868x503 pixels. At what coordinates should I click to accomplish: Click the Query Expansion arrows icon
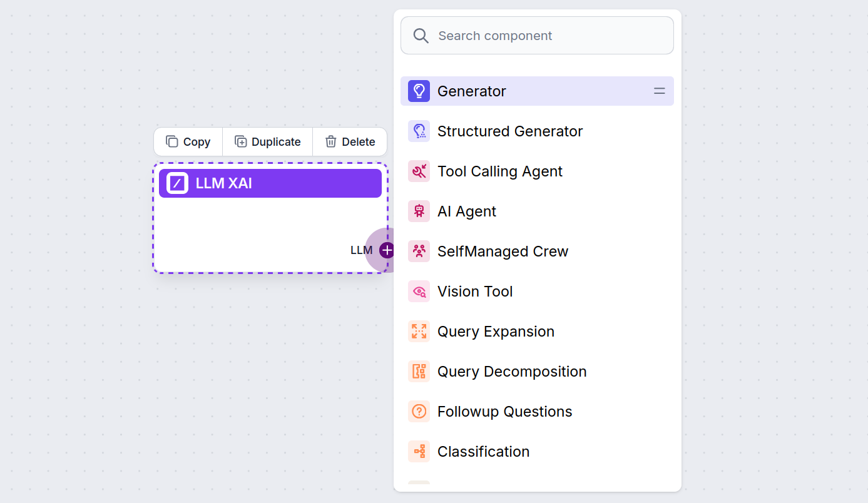coord(419,331)
